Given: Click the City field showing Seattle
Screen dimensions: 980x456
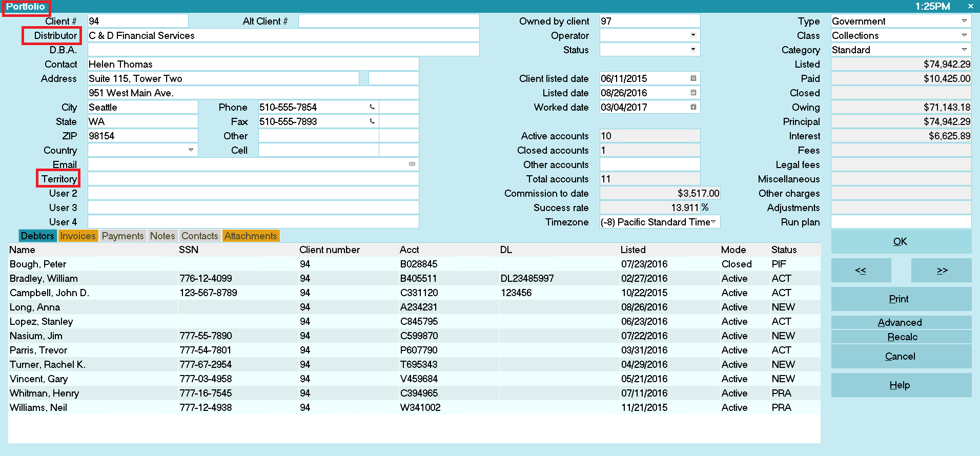Looking at the screenshot, I should coord(142,107).
